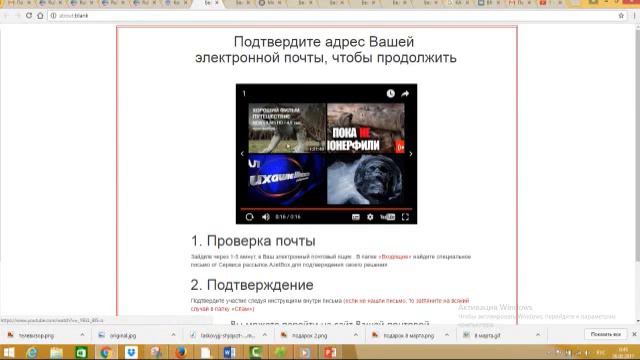Toggle video subtitles button
This screenshot has width=640, height=360.
[356, 217]
